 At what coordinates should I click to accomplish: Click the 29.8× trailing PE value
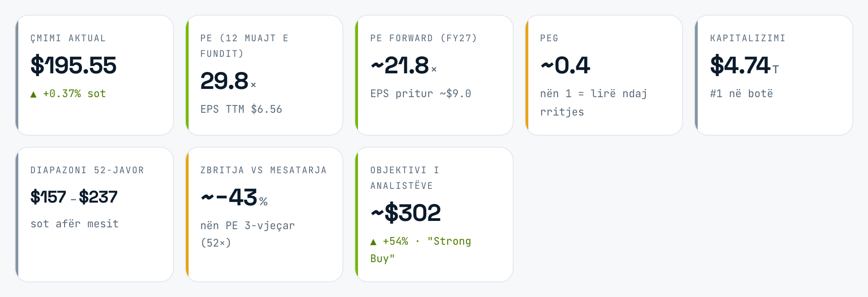coord(228,81)
